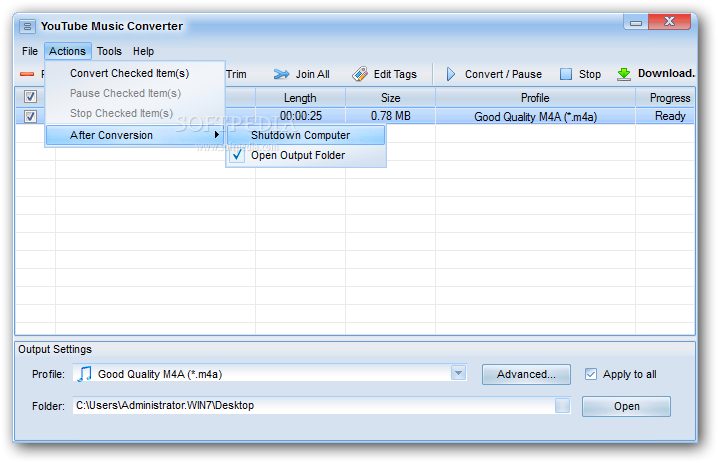718x463 pixels.
Task: Open the File menu
Action: click(x=30, y=51)
